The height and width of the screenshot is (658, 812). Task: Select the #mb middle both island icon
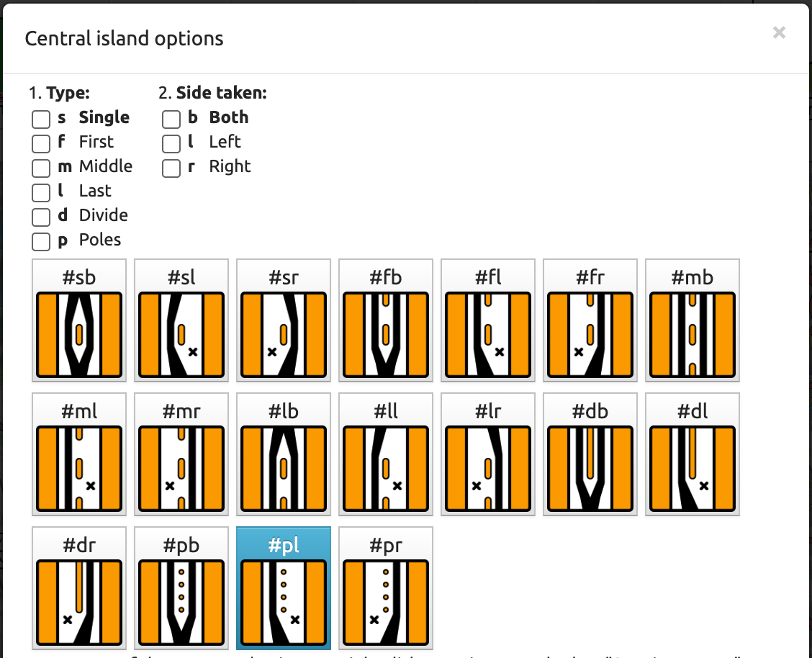(692, 320)
